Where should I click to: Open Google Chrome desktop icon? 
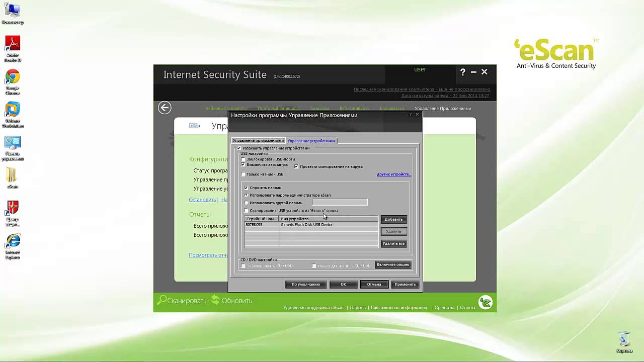tap(13, 82)
